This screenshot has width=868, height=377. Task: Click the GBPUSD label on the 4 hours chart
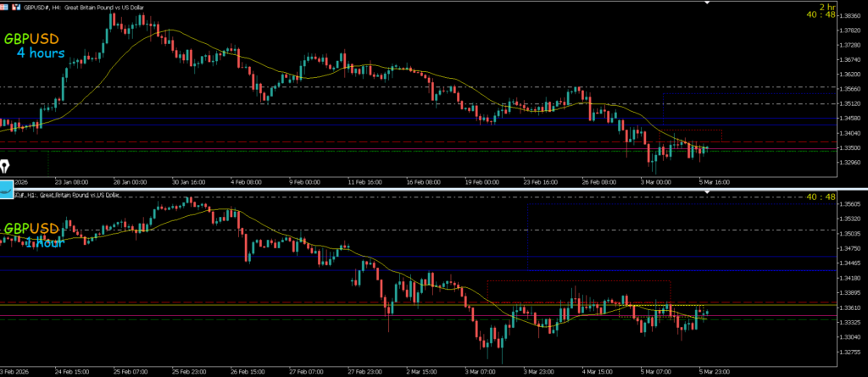pos(33,39)
